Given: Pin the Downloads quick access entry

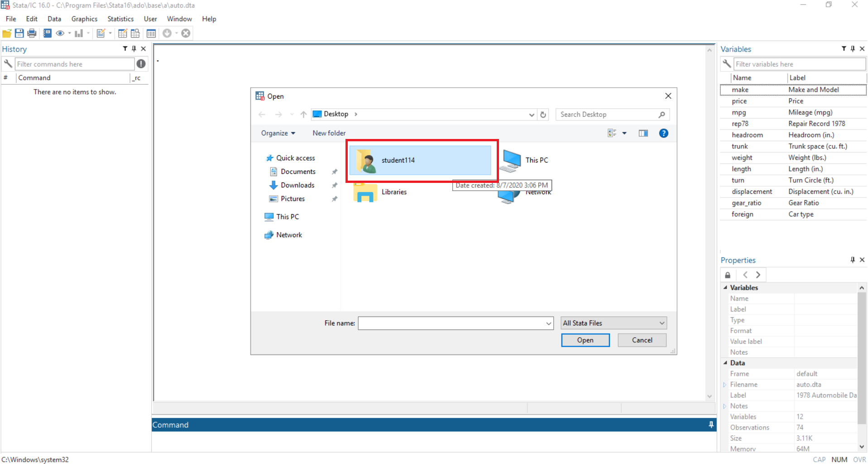Looking at the screenshot, I should pyautogui.click(x=334, y=185).
